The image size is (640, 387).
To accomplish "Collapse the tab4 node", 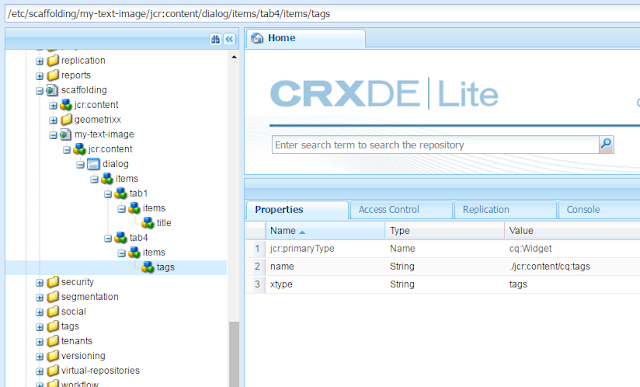I will tap(108, 238).
